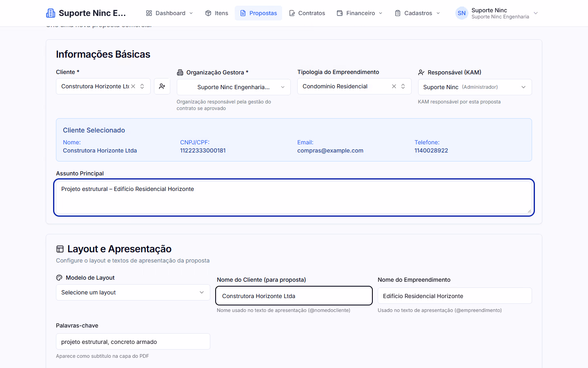588x368 pixels.
Task: Open the Dashboard dropdown menu
Action: click(169, 13)
